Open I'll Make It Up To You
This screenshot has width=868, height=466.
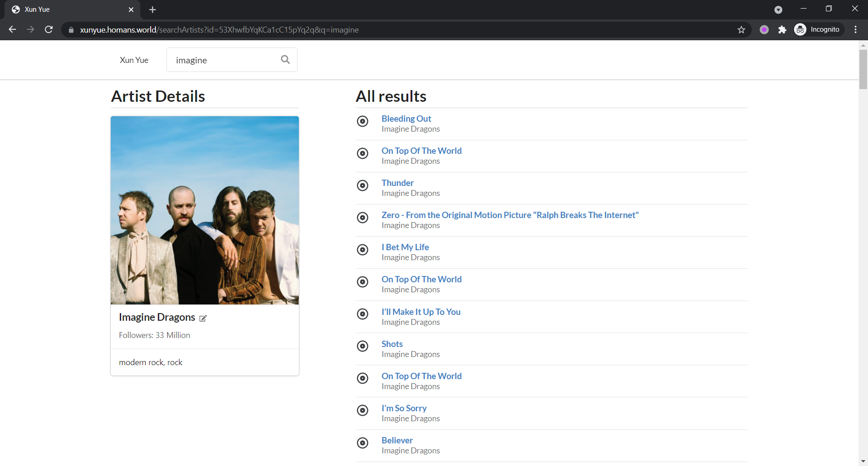pyautogui.click(x=421, y=312)
